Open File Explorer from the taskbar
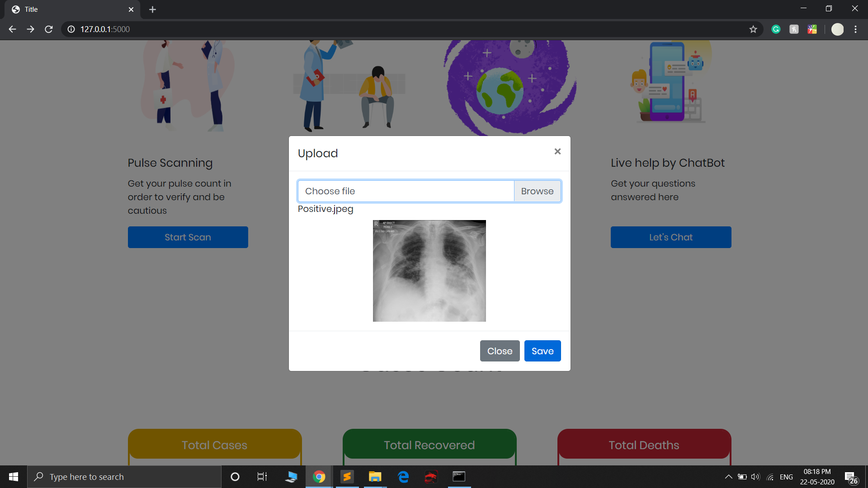Image resolution: width=868 pixels, height=488 pixels. tap(375, 477)
